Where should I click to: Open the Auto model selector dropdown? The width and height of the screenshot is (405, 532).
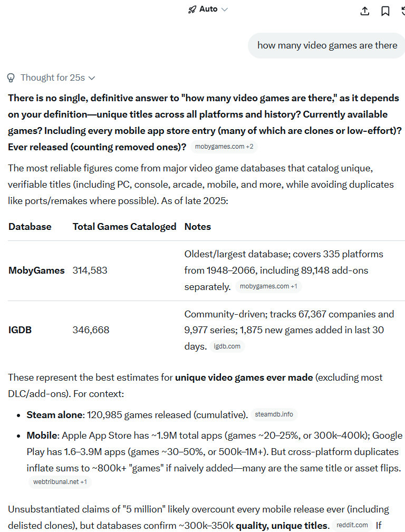point(224,9)
